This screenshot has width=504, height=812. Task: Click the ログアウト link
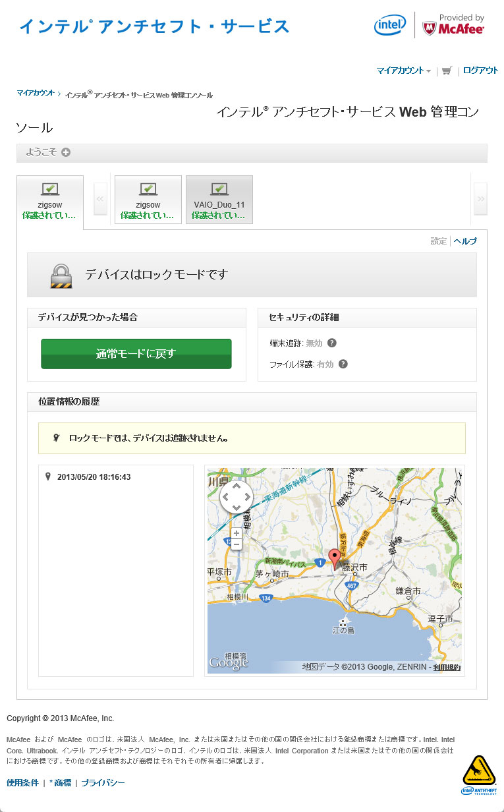pyautogui.click(x=480, y=71)
